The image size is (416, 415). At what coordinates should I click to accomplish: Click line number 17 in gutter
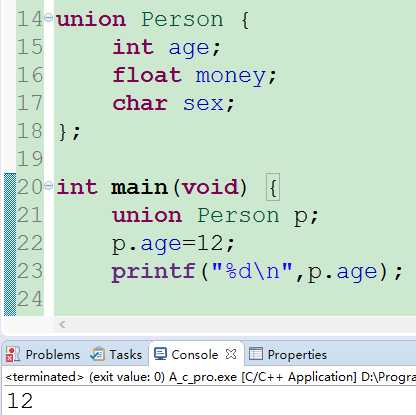[x=30, y=103]
